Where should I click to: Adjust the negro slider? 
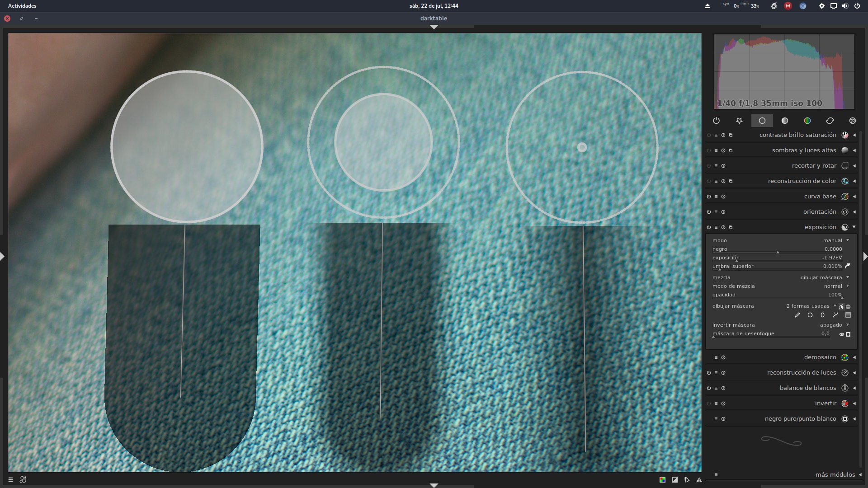[777, 249]
